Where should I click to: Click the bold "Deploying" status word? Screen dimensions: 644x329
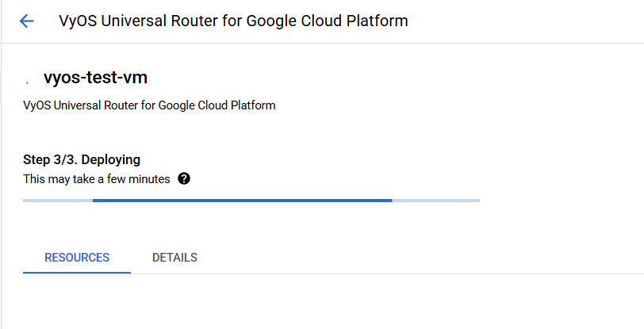pyautogui.click(x=111, y=160)
